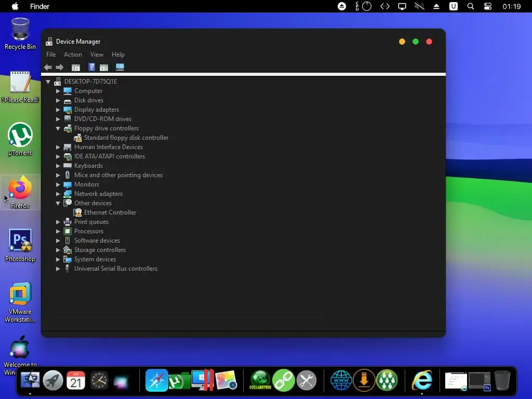Collapse the DESKTOP-7D75Q1E root node
Screen dimensions: 532x399
point(48,82)
